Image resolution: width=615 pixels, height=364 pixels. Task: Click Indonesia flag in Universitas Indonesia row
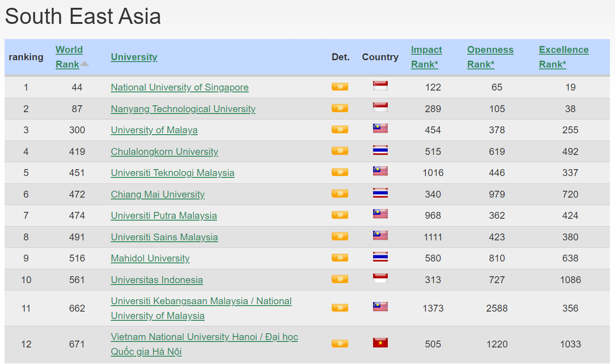tap(380, 279)
